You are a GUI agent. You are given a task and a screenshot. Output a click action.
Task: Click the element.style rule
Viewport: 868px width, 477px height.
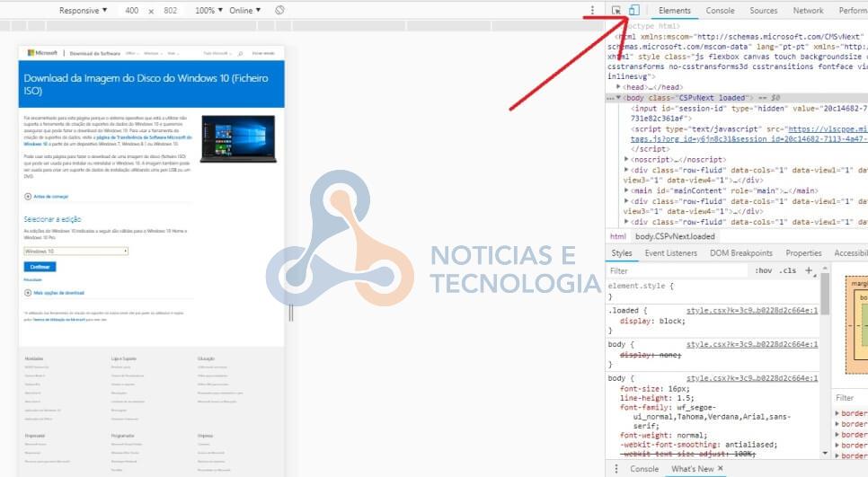(x=641, y=286)
